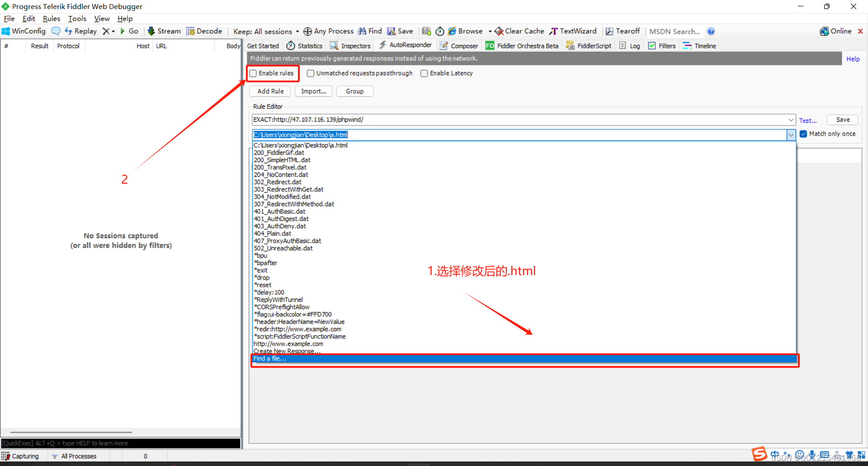Click All Processes filter in status bar
868x466 pixels.
[74, 456]
